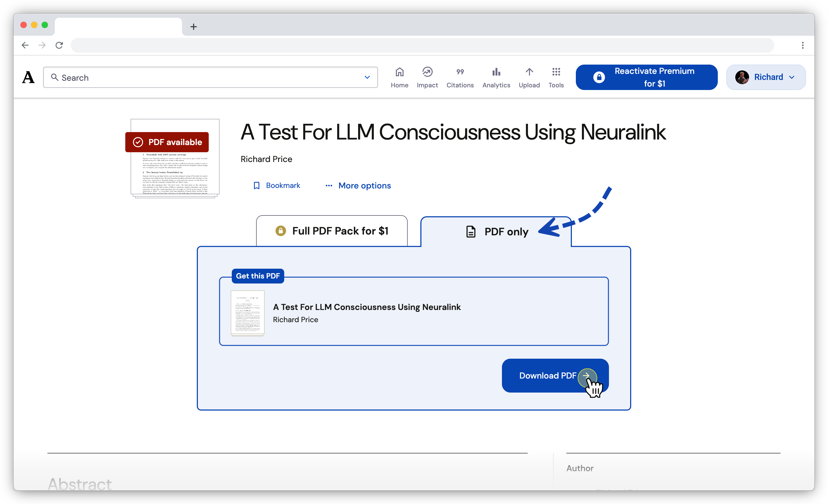
Task: Click the Upload arrow icon
Action: tap(529, 72)
